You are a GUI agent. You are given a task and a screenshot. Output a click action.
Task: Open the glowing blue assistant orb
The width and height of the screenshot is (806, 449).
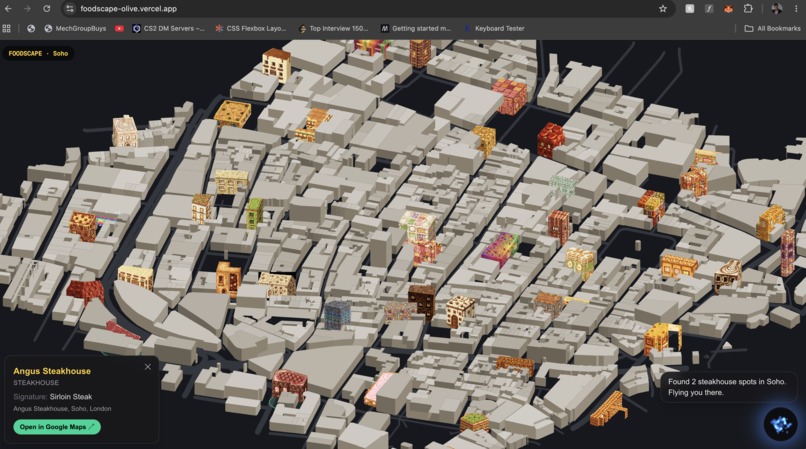(780, 424)
